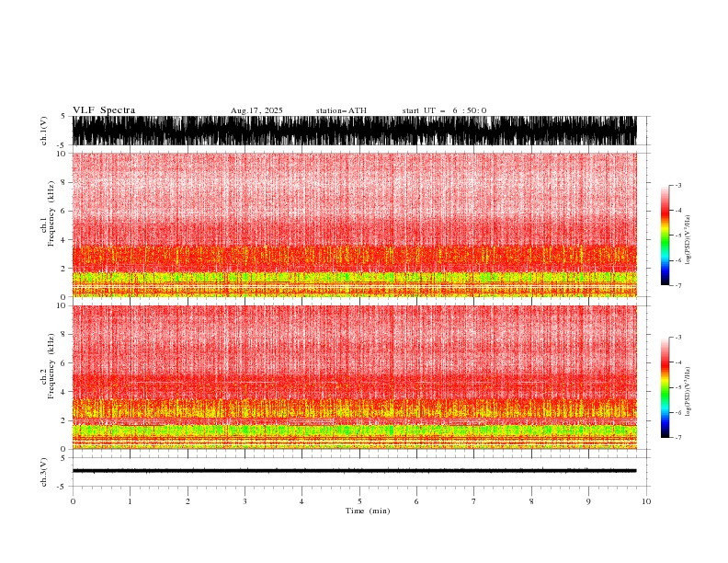Click the ch.2 frequency tick label "2"
728x563 pixels.
coord(64,420)
